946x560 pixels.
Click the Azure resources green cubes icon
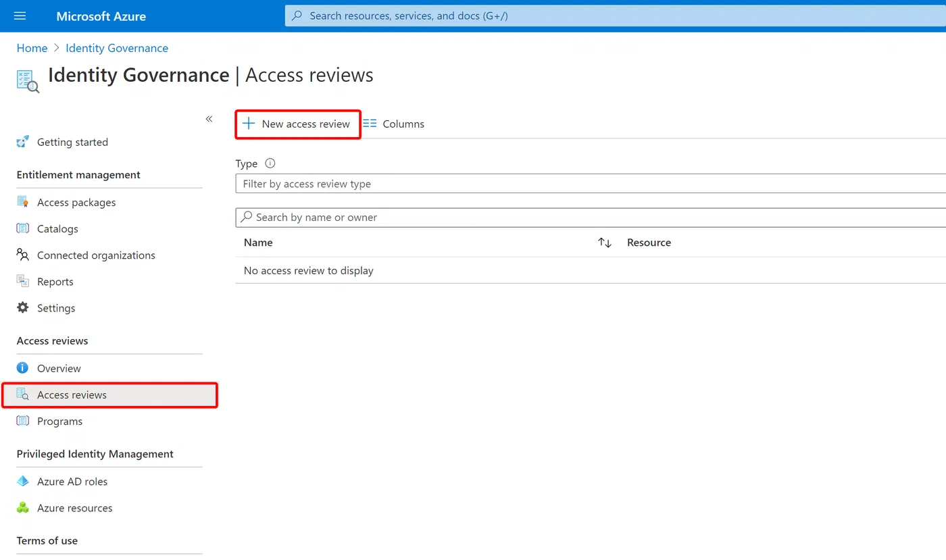coord(23,507)
